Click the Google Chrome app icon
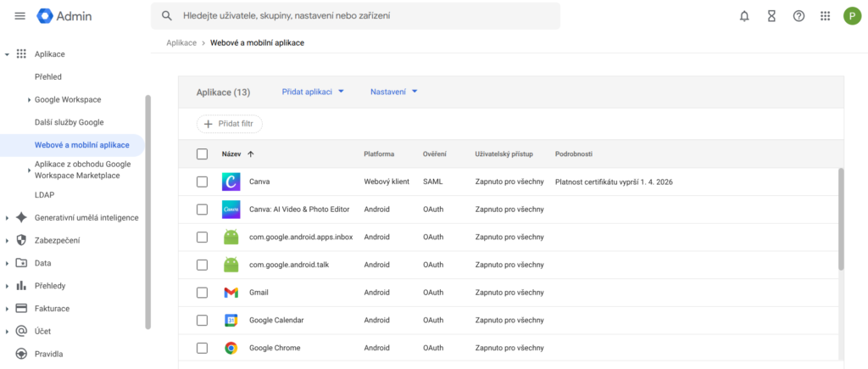The width and height of the screenshot is (868, 369). click(x=231, y=348)
